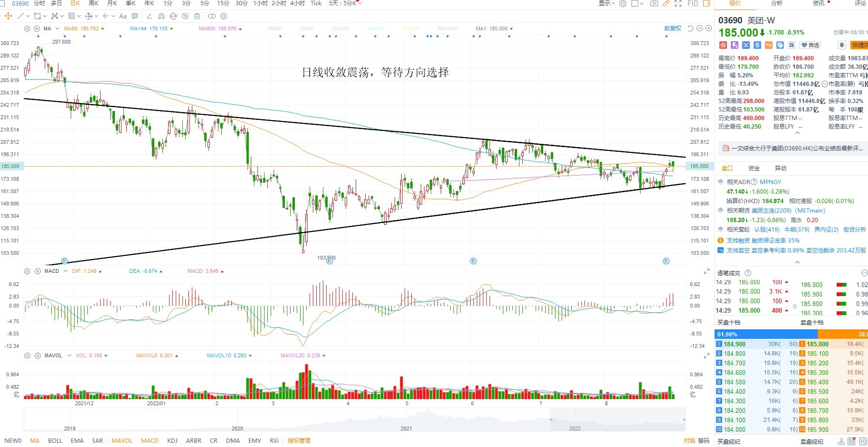
Task: Open chart settings gear in top bar
Action: [623, 3]
